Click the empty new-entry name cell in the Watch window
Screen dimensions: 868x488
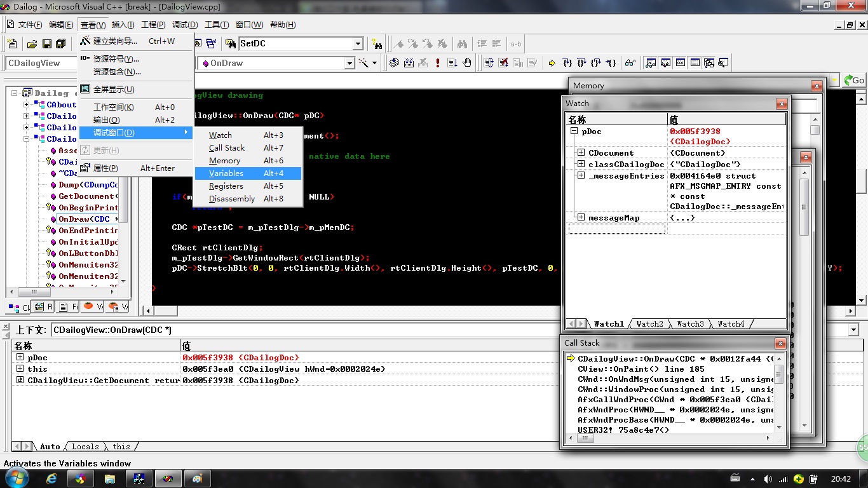pos(616,229)
